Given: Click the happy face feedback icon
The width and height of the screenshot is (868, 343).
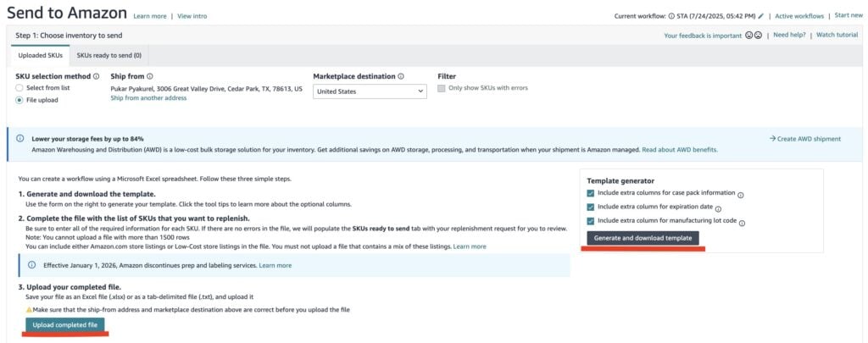Looking at the screenshot, I should click(749, 36).
